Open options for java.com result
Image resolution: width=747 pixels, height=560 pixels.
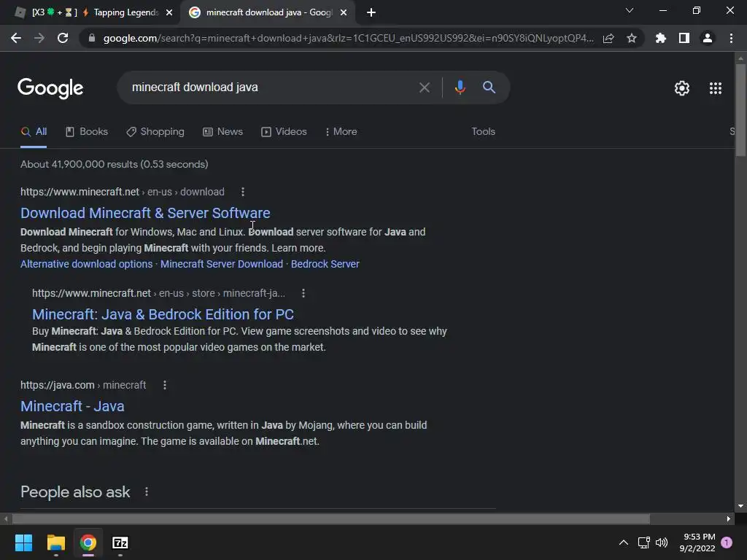165,385
